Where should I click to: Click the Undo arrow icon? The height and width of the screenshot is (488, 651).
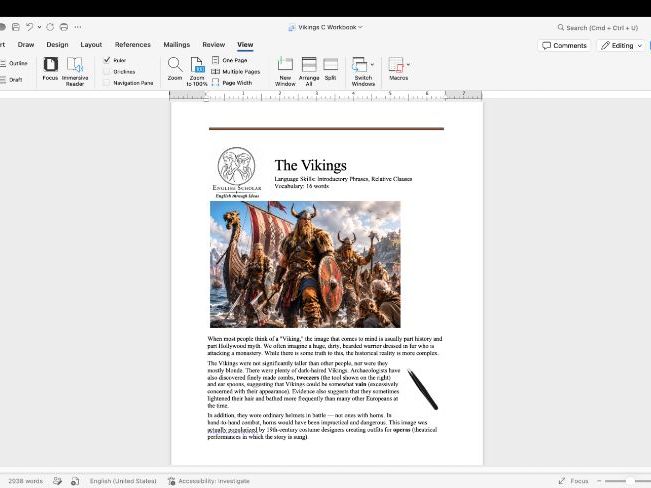coord(29,27)
